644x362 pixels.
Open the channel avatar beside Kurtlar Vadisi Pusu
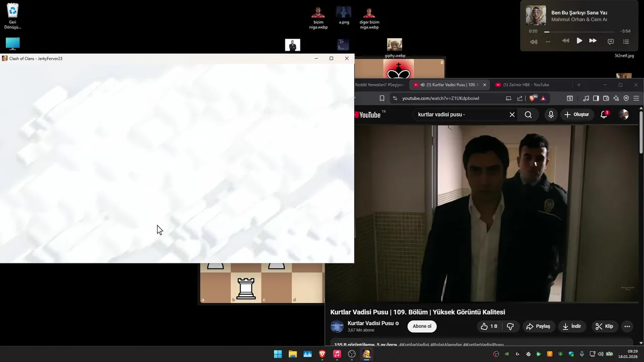[337, 326]
